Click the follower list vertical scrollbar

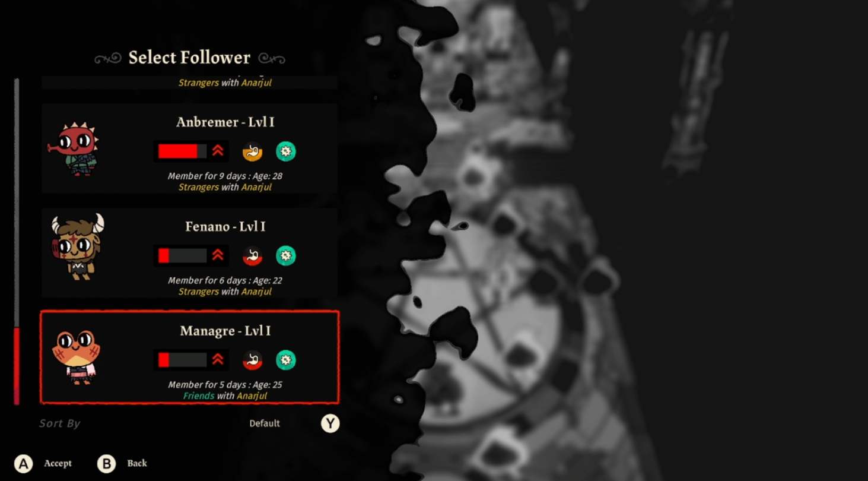(x=17, y=241)
